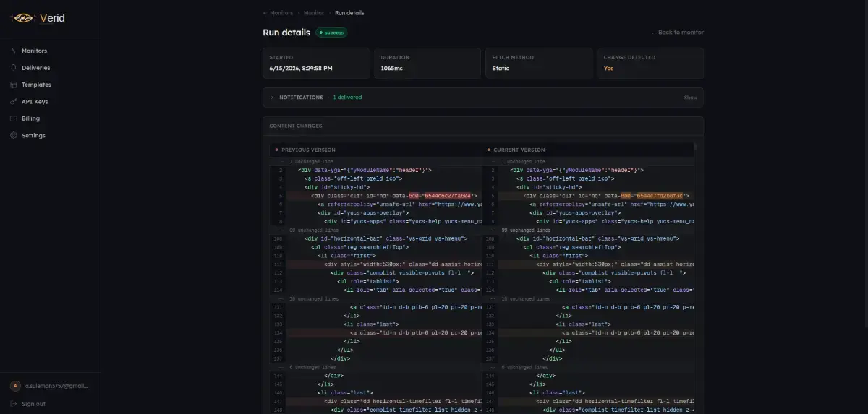868x414 pixels.
Task: Click the sign out arrow icon
Action: pyautogui.click(x=14, y=404)
